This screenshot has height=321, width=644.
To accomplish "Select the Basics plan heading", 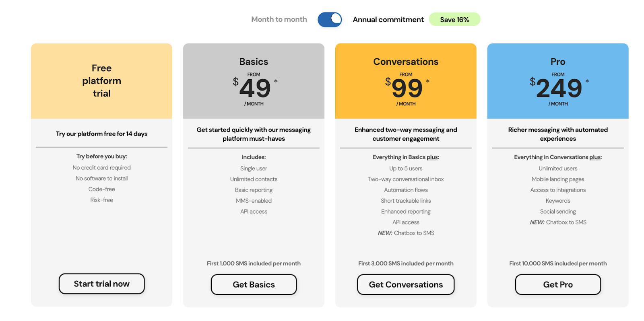I will tap(254, 62).
